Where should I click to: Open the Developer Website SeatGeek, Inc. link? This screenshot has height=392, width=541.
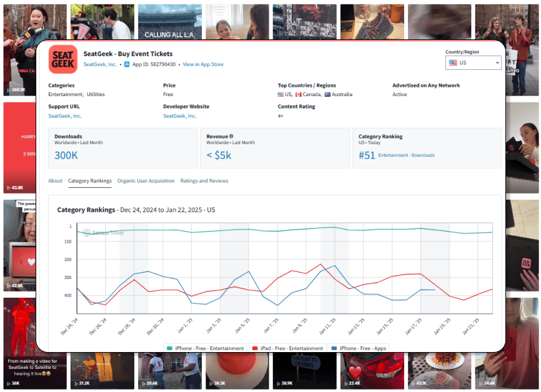coord(180,115)
